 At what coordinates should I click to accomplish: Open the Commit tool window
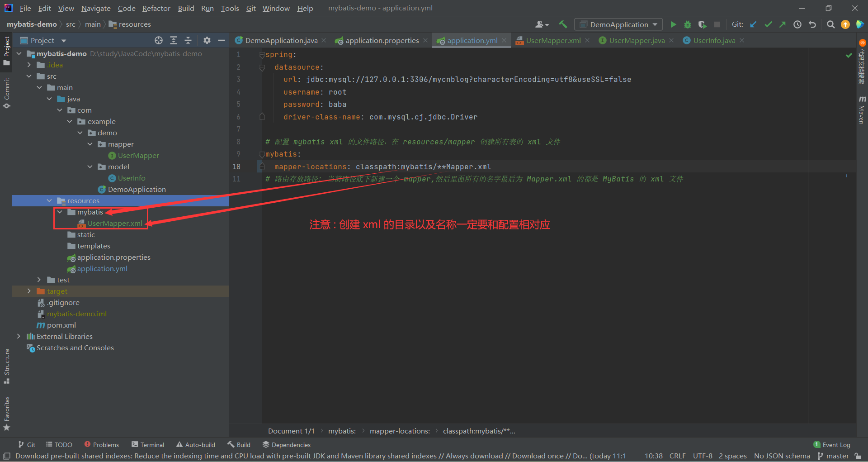(x=6, y=93)
